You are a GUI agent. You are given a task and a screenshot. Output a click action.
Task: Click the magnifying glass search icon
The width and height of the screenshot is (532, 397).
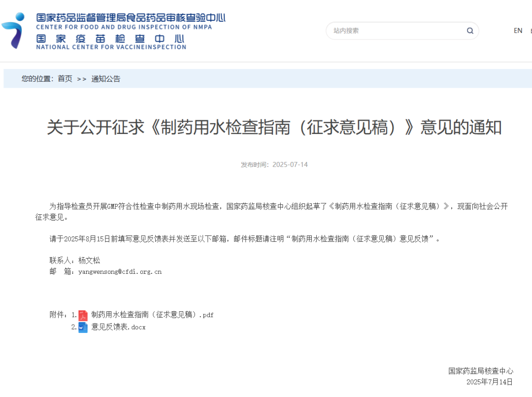tap(469, 31)
